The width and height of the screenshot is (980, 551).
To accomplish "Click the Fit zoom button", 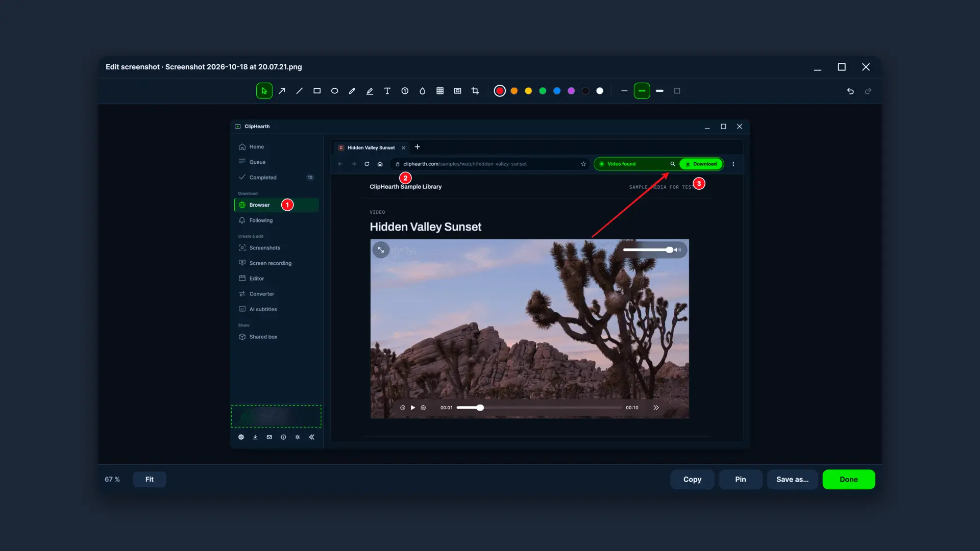I will 150,479.
